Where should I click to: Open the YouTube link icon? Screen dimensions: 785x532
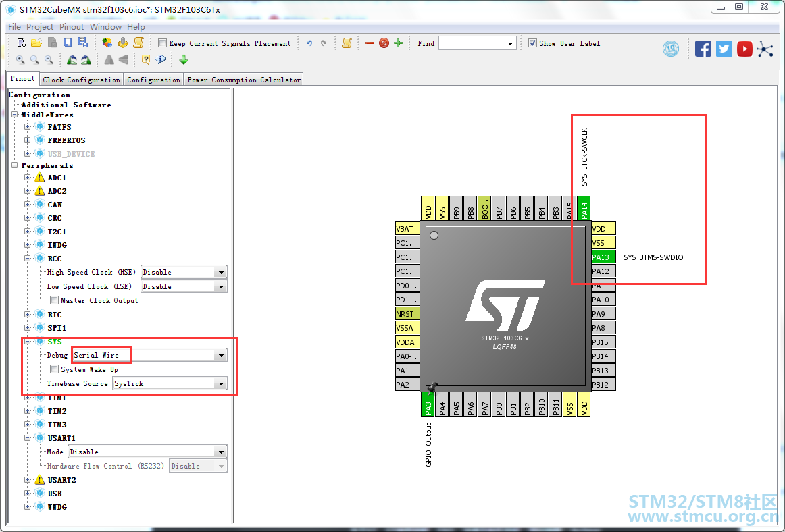(744, 49)
